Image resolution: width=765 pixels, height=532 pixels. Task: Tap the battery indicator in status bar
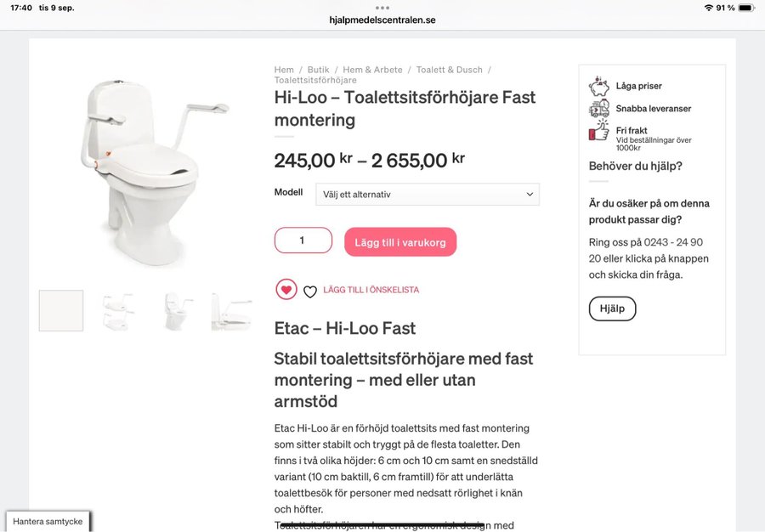(x=745, y=8)
